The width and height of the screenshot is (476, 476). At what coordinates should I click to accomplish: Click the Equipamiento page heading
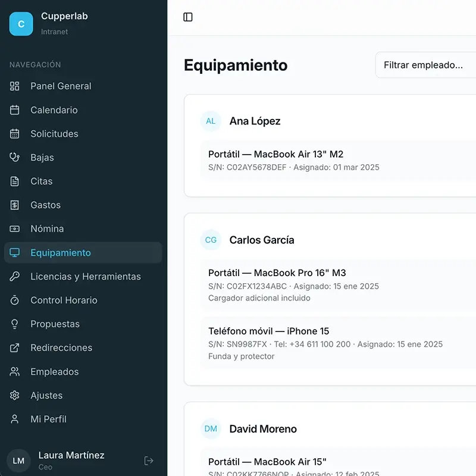click(x=236, y=65)
